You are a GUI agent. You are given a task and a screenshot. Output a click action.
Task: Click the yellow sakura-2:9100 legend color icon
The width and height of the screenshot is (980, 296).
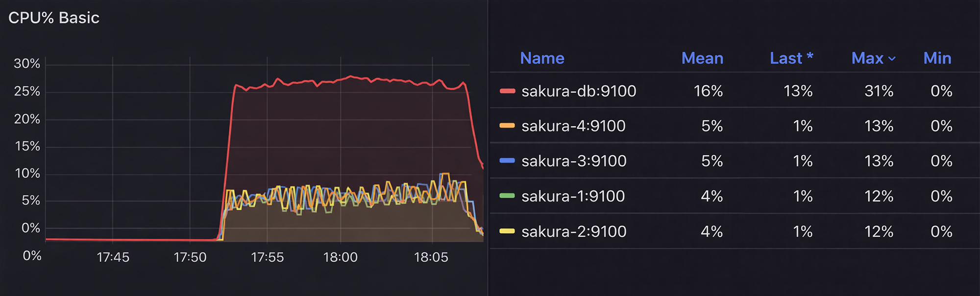tap(507, 231)
